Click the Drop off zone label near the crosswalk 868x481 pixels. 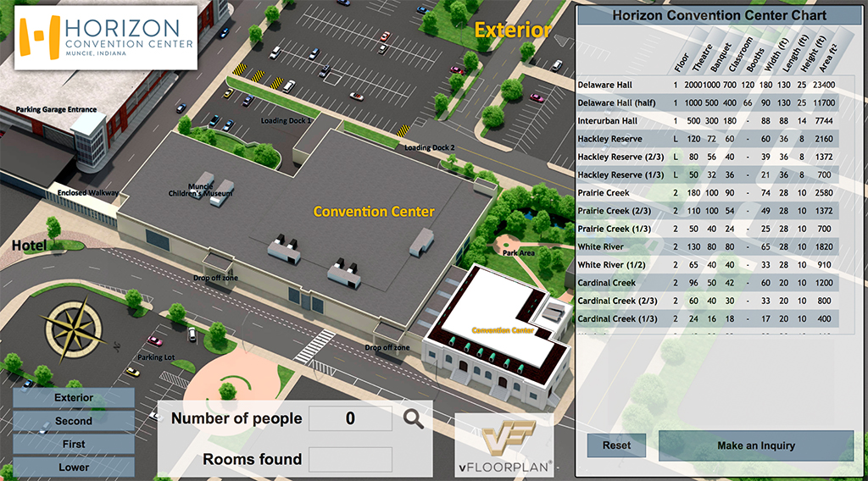(x=387, y=347)
